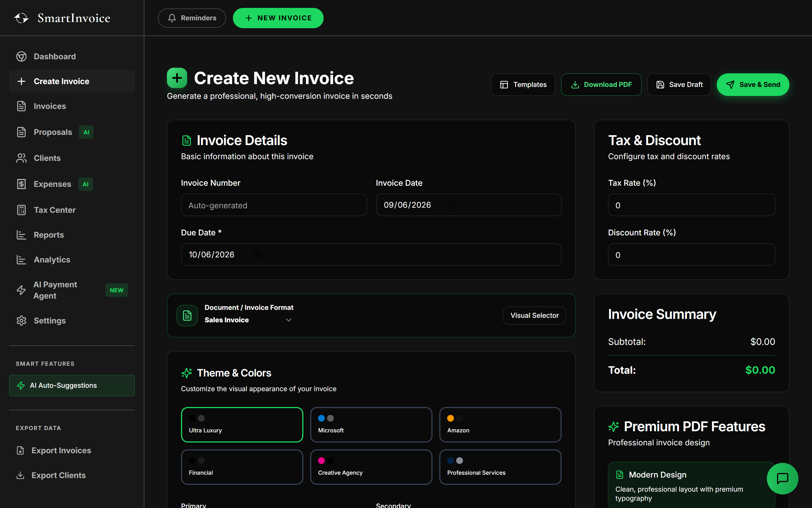The width and height of the screenshot is (812, 508).
Task: Click the orange swatch on Amazon theme
Action: click(451, 418)
